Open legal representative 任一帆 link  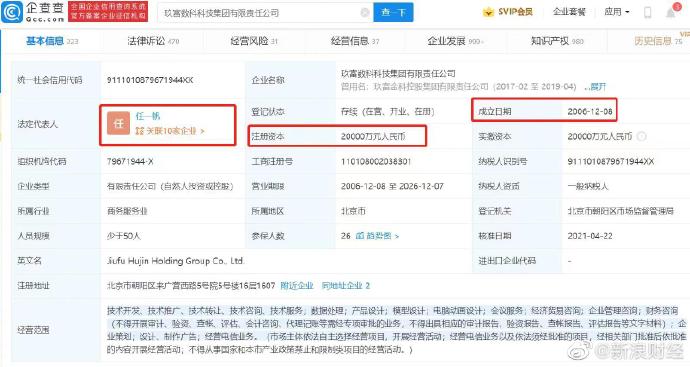(x=147, y=116)
